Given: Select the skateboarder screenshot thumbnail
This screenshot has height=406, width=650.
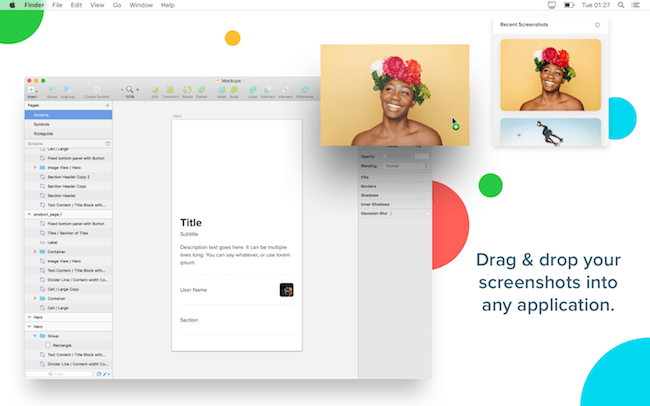Looking at the screenshot, I should pos(551,132).
